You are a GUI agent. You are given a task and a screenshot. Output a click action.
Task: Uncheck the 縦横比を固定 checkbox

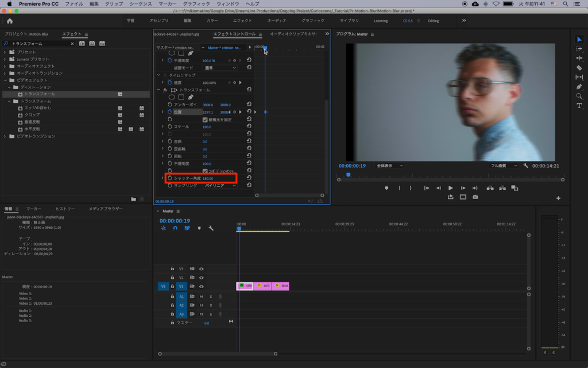point(205,120)
